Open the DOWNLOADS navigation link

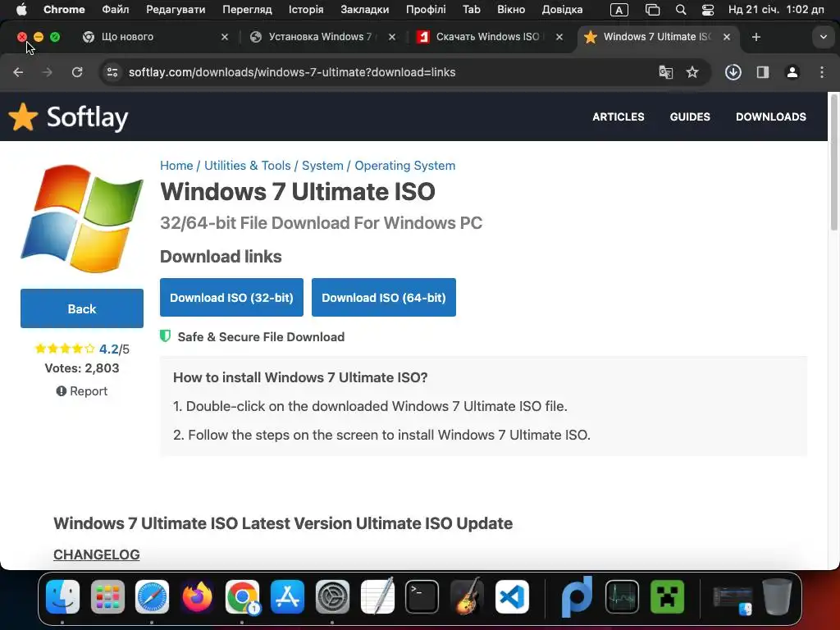tap(771, 116)
